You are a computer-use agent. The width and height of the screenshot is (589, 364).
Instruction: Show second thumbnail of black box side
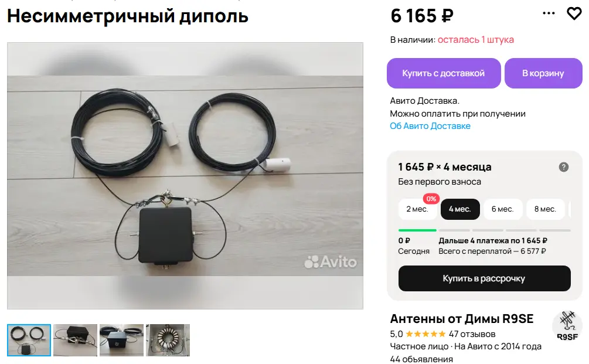coord(75,340)
